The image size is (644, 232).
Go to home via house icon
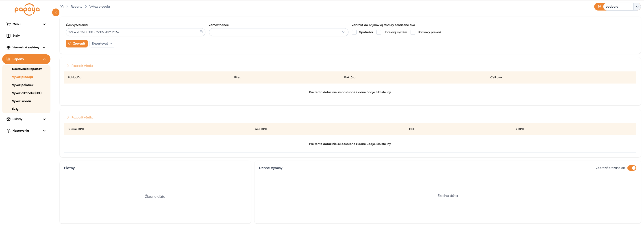tap(61, 6)
